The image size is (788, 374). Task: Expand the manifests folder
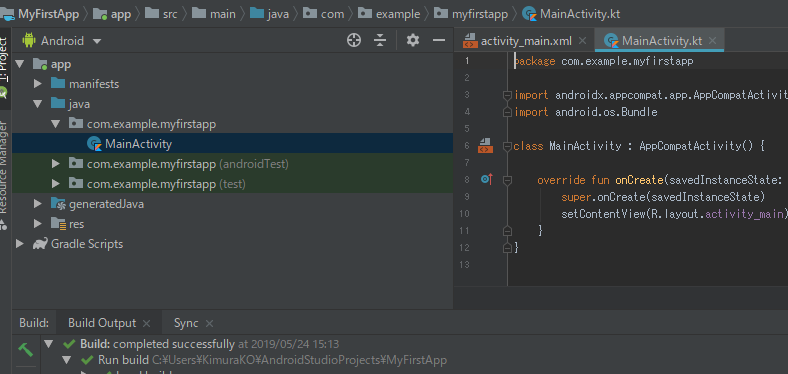pos(38,83)
